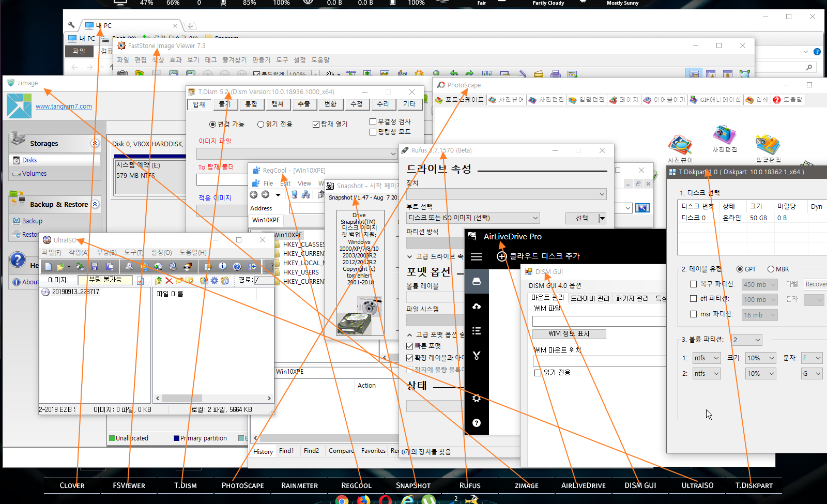Open the hamburger menu in AirLiveDrive Pro

(x=477, y=256)
